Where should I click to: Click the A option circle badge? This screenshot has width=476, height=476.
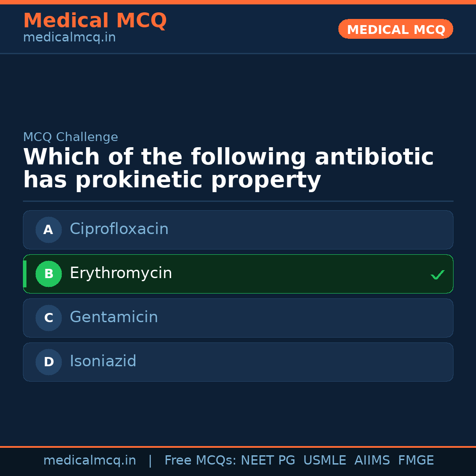pyautogui.click(x=48, y=230)
